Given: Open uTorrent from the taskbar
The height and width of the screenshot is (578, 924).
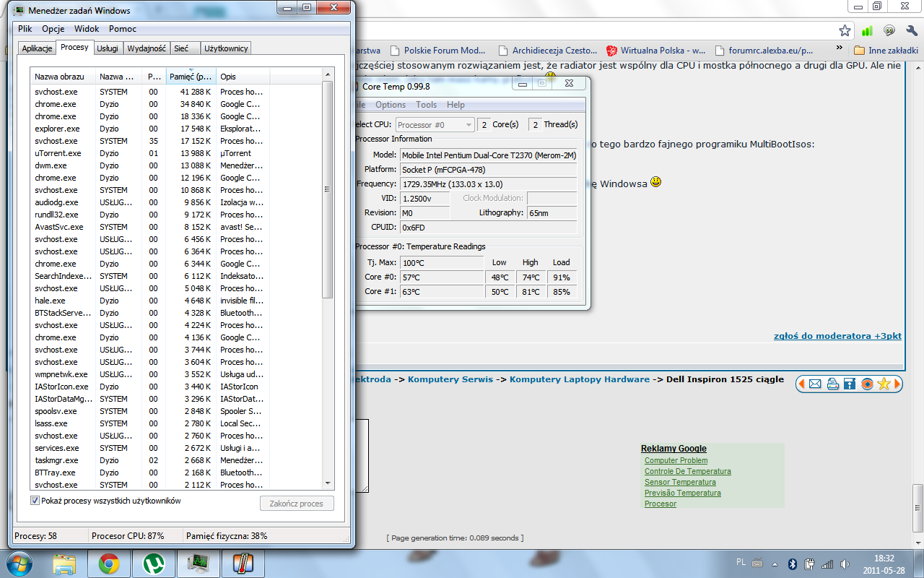Looking at the screenshot, I should click(x=154, y=564).
